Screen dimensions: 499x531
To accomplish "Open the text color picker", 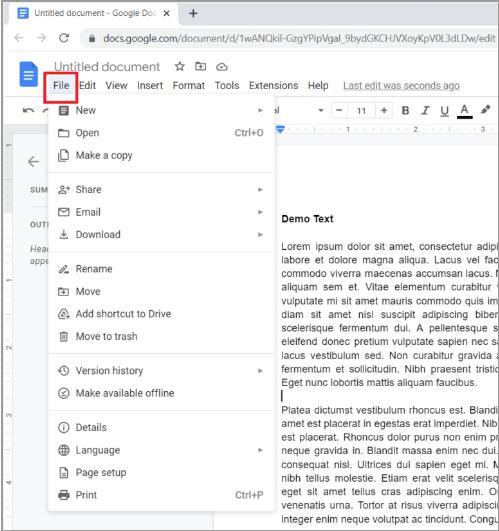I will point(464,111).
